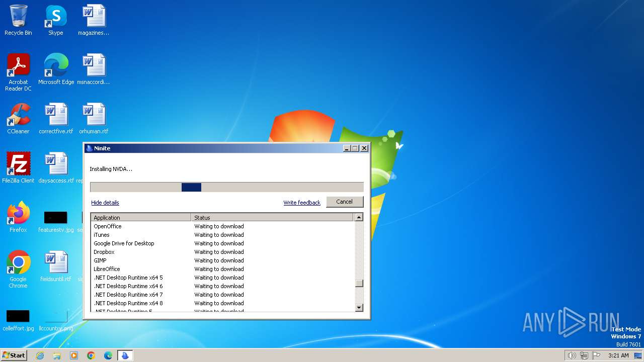Viewport: 644px width, 362px height.
Task: Select the magazines Word document icon
Action: [94, 20]
